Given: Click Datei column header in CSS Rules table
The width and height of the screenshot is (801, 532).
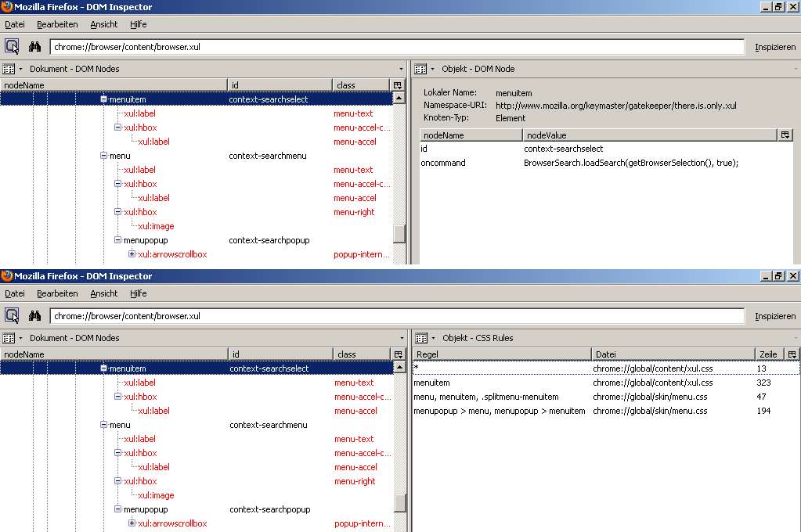Looking at the screenshot, I should click(673, 354).
